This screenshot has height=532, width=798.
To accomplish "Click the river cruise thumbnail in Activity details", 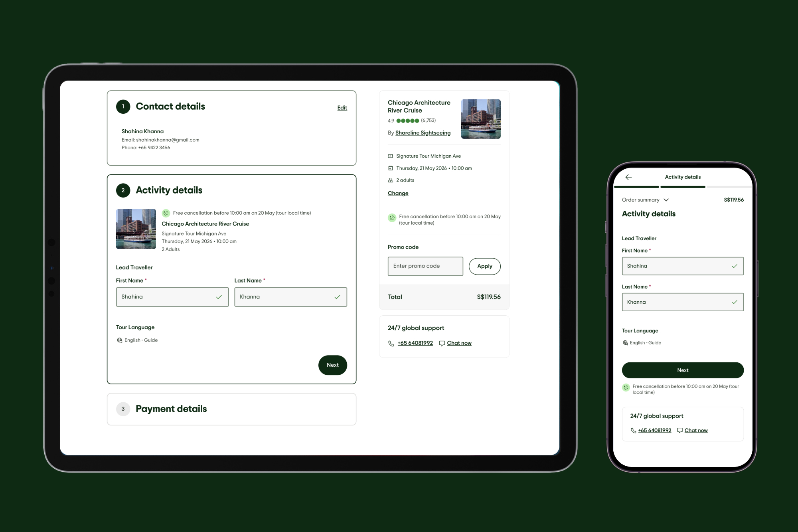I will click(136, 229).
